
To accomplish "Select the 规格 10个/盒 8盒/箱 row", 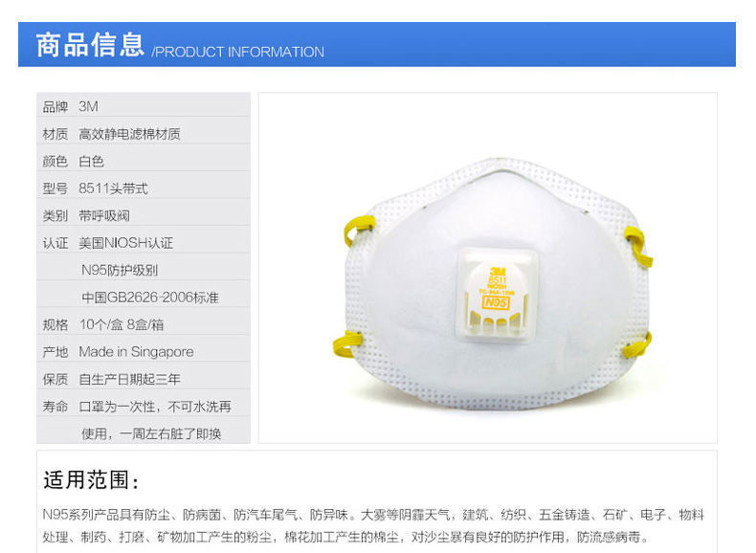I will [x=144, y=324].
